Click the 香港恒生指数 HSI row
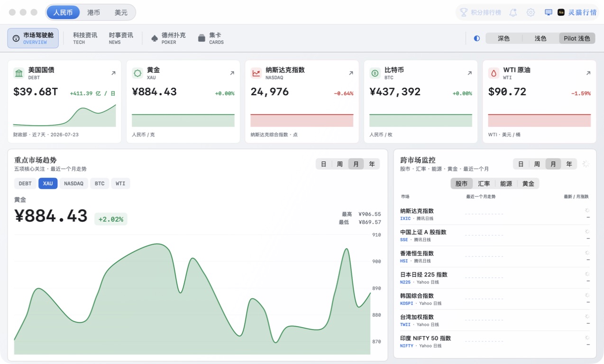604x364 pixels. pos(495,257)
